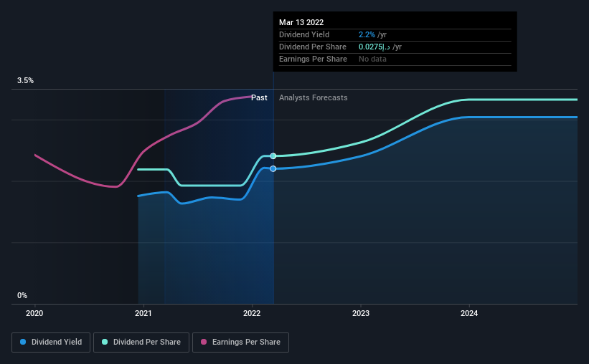
Task: Toggle the Dividend Per Share legend button
Action: [141, 343]
